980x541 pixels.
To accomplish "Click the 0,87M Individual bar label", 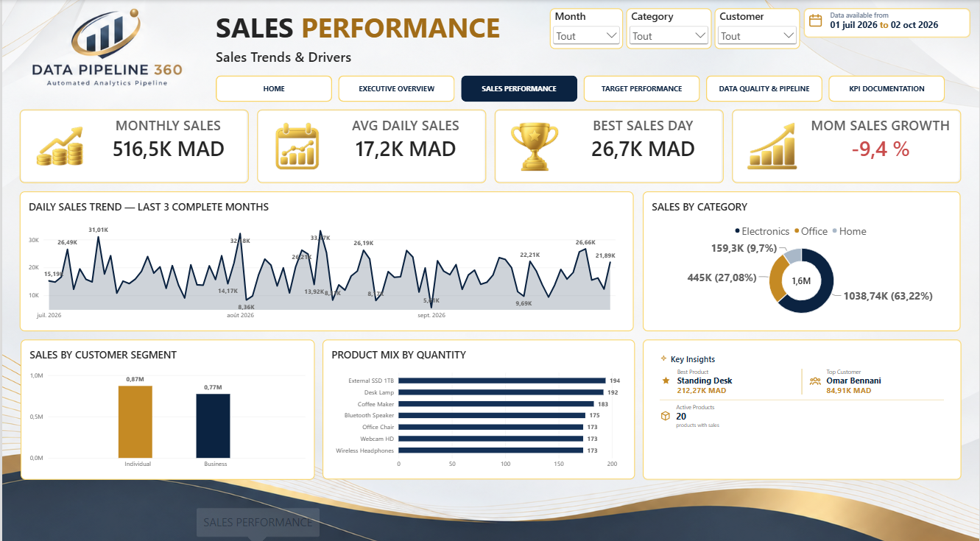I will [135, 379].
